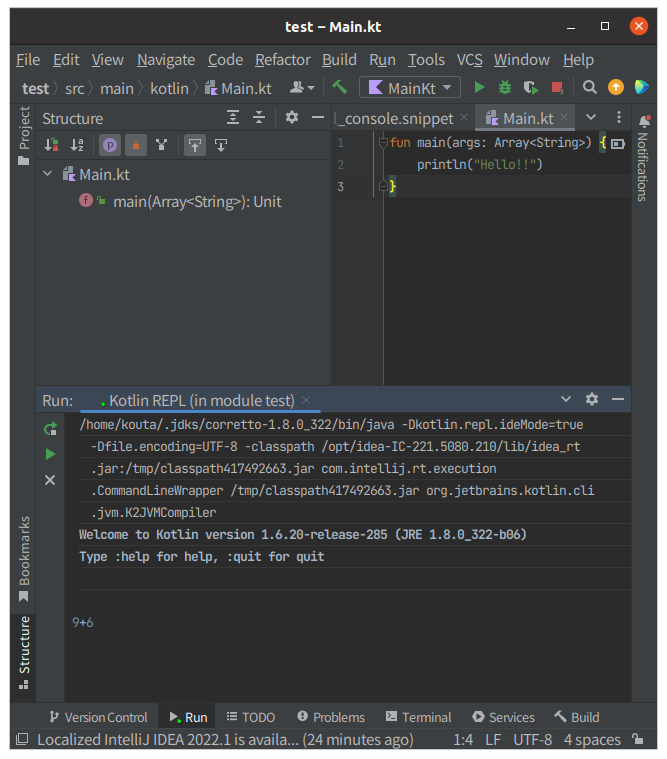Open Run panel gear settings
The image size is (667, 759).
click(591, 399)
